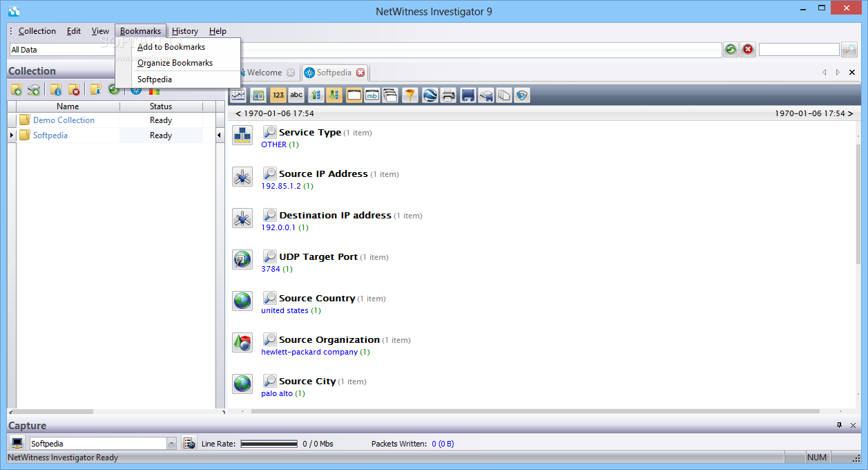Viewport: 868px width, 470px height.
Task: Open the orange funnel filter icon
Action: [x=410, y=95]
